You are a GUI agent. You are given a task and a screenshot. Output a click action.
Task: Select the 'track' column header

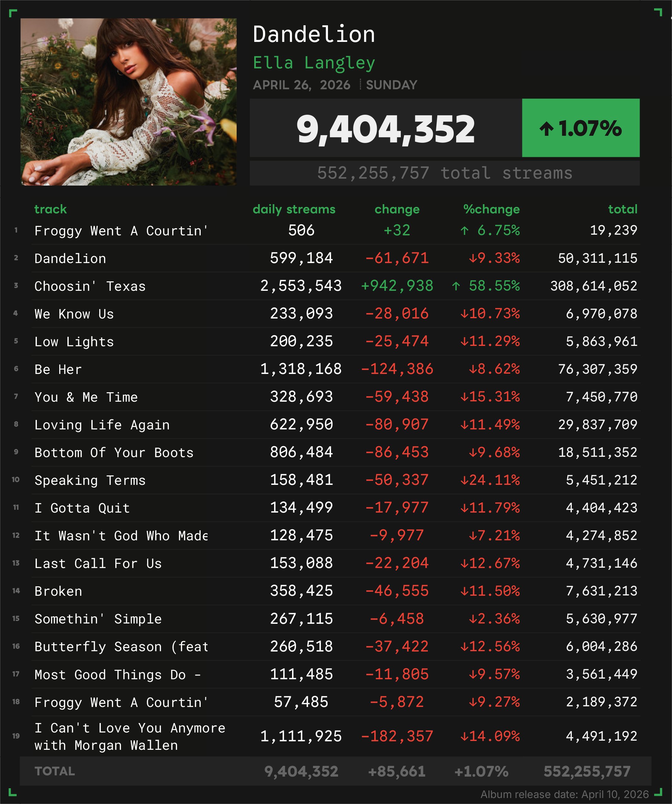coord(50,209)
